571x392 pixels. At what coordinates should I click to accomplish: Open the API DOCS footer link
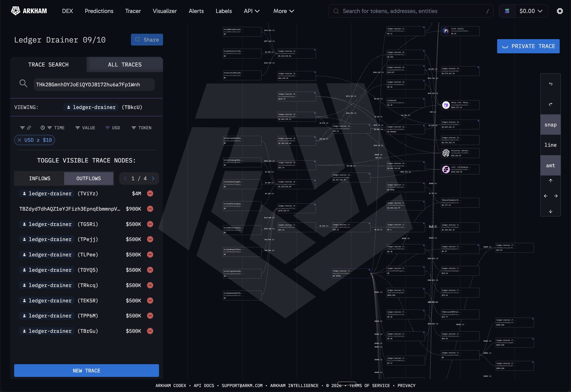coord(204,386)
